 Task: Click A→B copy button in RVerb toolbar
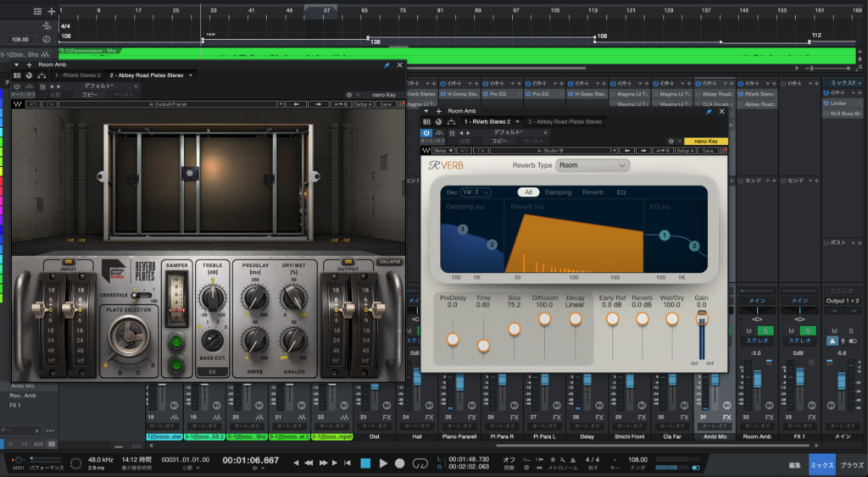663,151
